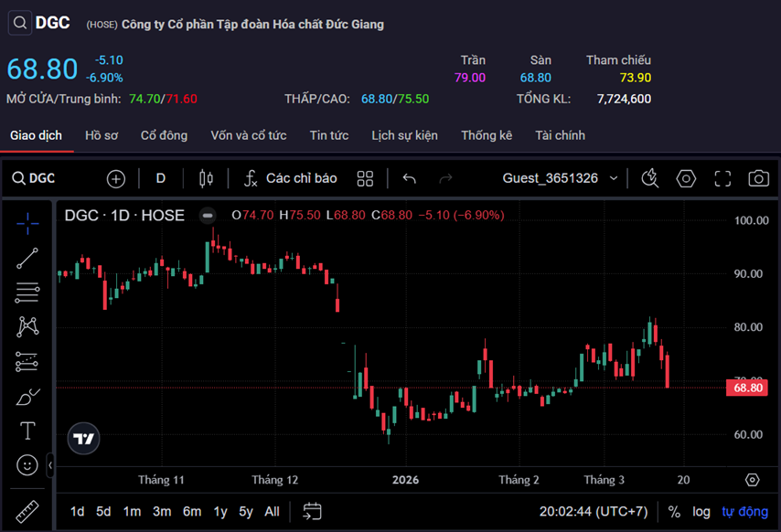Toggle percent scale on price axis
Screen dimensions: 781x532
[674, 512]
